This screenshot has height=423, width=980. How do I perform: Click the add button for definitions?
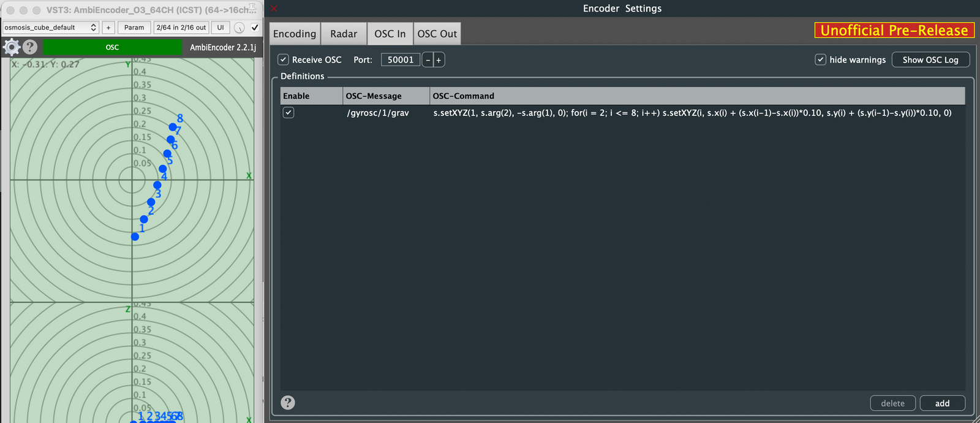click(x=942, y=403)
